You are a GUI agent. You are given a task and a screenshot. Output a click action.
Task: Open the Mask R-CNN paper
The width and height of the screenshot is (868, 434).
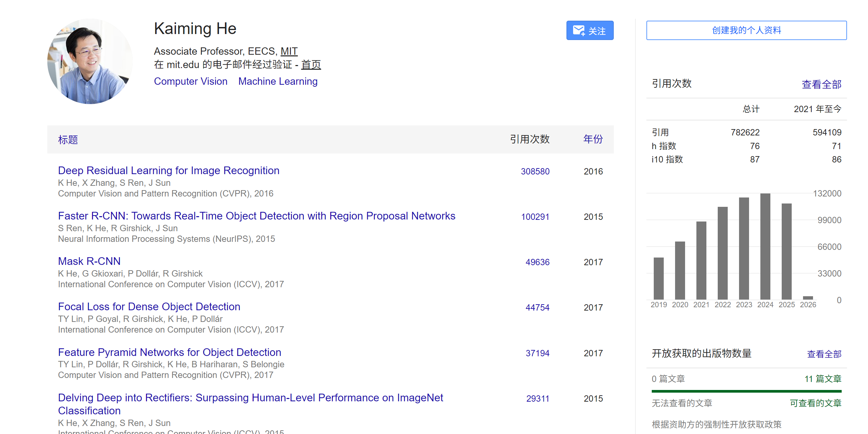coord(89,261)
